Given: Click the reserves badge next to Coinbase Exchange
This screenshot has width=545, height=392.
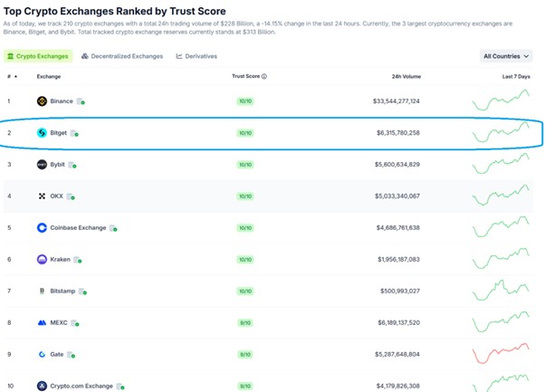Looking at the screenshot, I should coord(113,228).
